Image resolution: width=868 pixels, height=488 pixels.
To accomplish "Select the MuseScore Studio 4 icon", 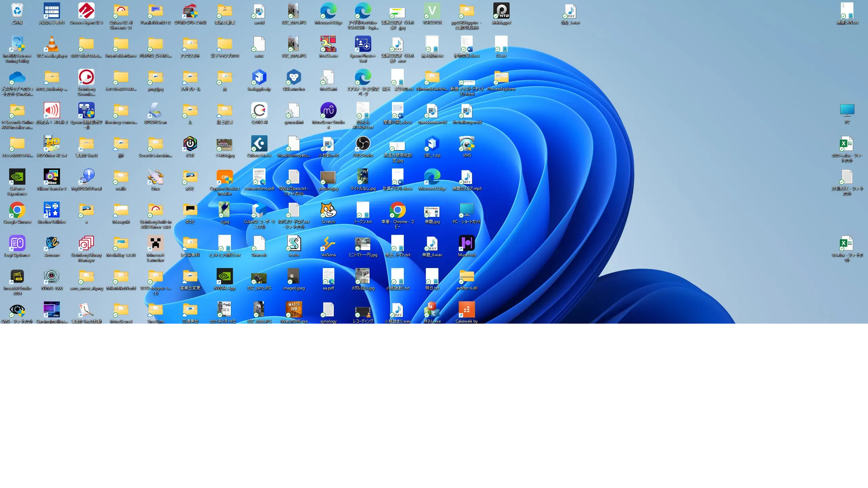I will click(x=328, y=110).
